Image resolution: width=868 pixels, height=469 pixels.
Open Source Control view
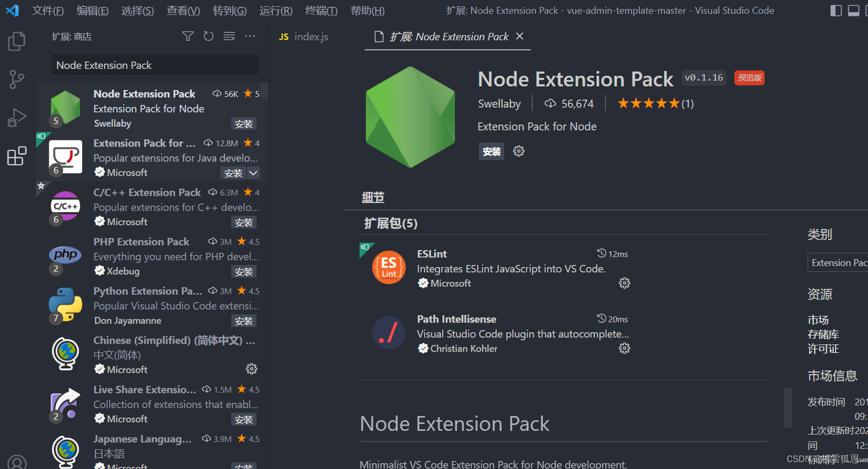[x=16, y=79]
